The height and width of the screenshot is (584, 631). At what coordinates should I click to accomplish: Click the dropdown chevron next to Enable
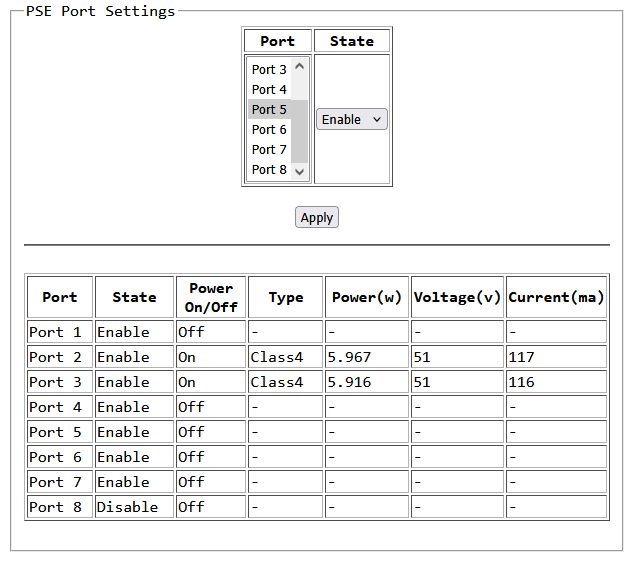click(377, 120)
